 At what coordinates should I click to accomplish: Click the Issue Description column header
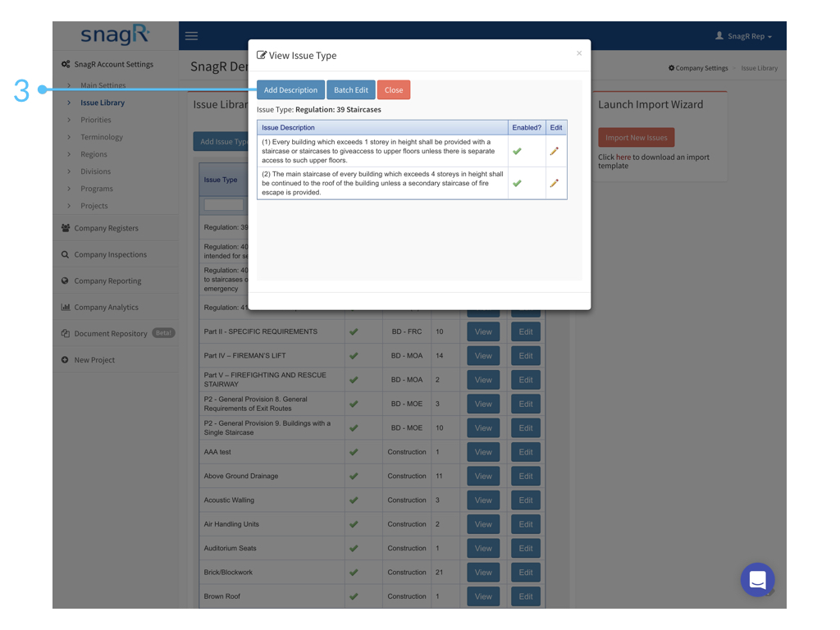point(382,127)
